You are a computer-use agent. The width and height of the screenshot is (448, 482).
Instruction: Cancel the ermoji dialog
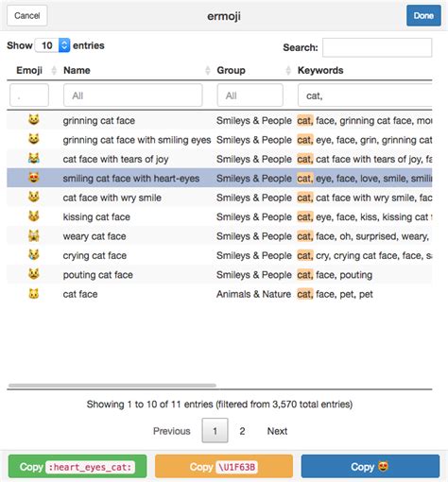pyautogui.click(x=27, y=15)
